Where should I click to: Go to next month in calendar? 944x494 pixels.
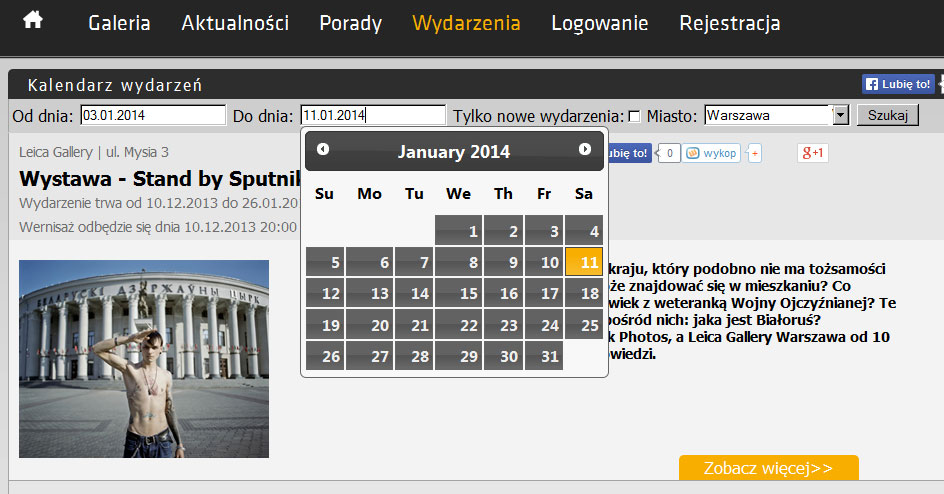[x=585, y=149]
